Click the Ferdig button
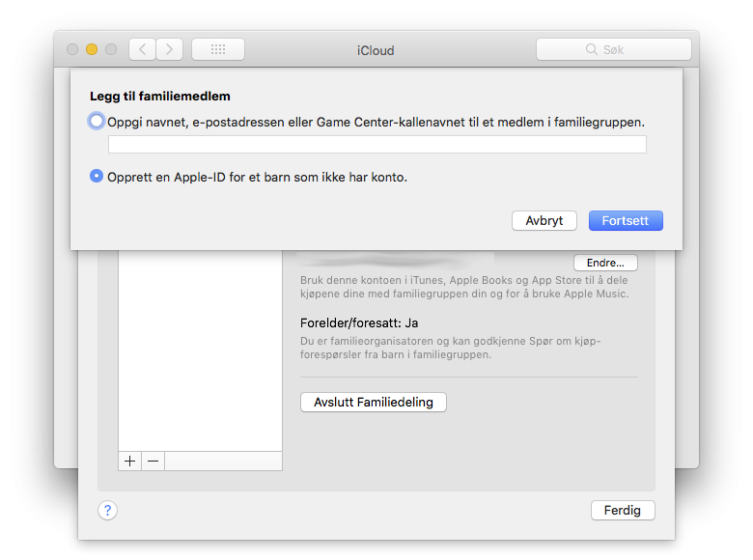The width and height of the screenshot is (753, 560). tap(623, 510)
